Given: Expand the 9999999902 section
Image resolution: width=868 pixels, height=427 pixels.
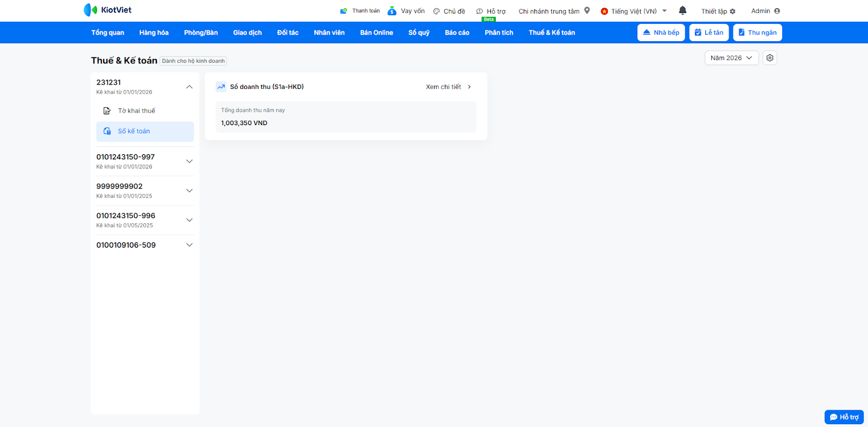Looking at the screenshot, I should tap(189, 191).
